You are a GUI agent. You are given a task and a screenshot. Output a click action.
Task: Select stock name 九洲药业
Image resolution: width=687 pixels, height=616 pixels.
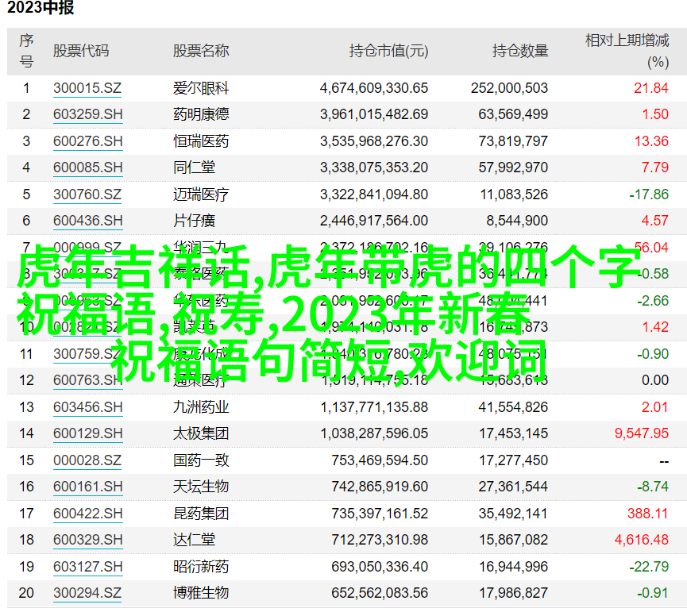pos(201,407)
